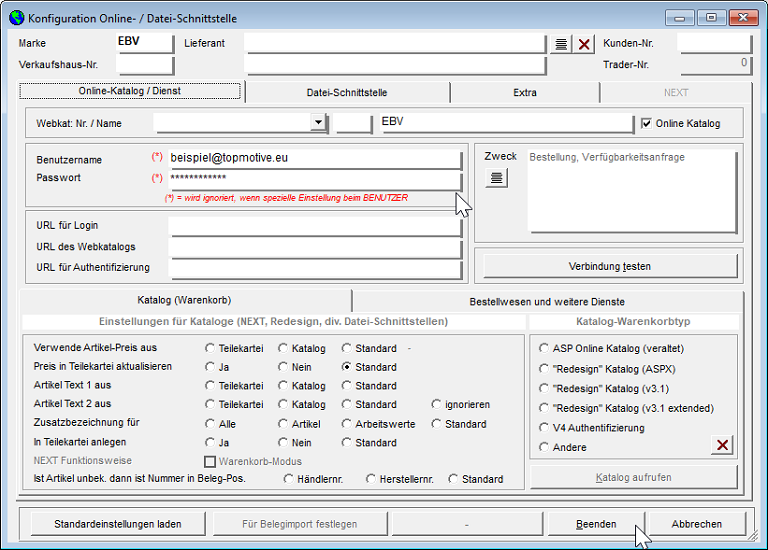The image size is (768, 550).
Task: Switch to Online-Katalog / Dienst tab
Action: click(x=130, y=91)
